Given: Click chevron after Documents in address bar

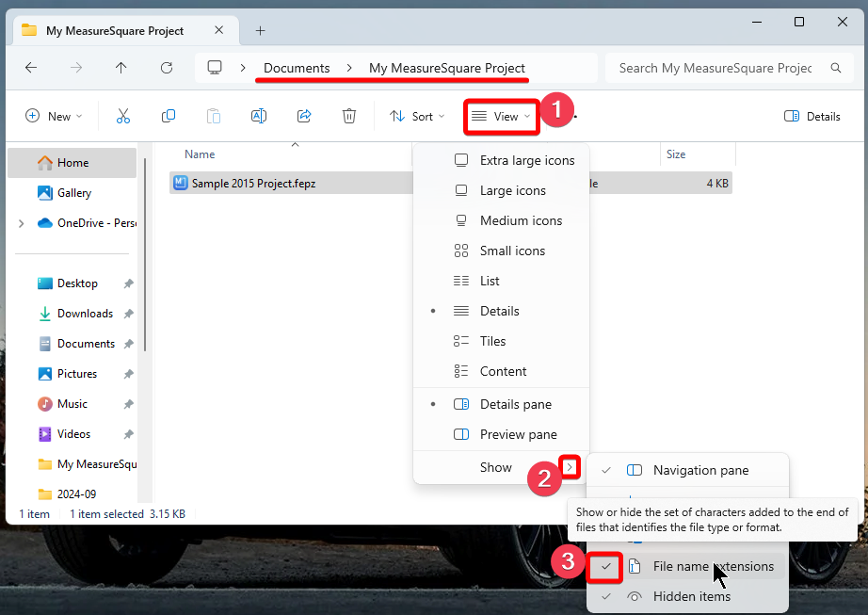Looking at the screenshot, I should point(349,68).
